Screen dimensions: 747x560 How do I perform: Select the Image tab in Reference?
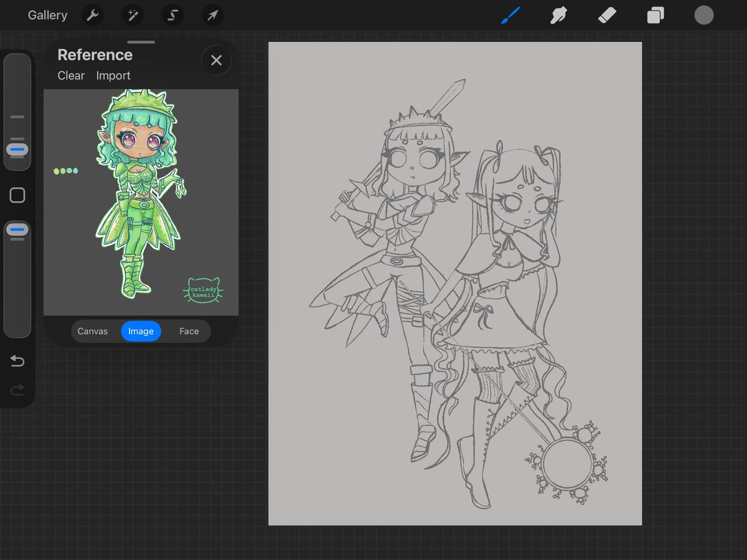click(x=141, y=331)
